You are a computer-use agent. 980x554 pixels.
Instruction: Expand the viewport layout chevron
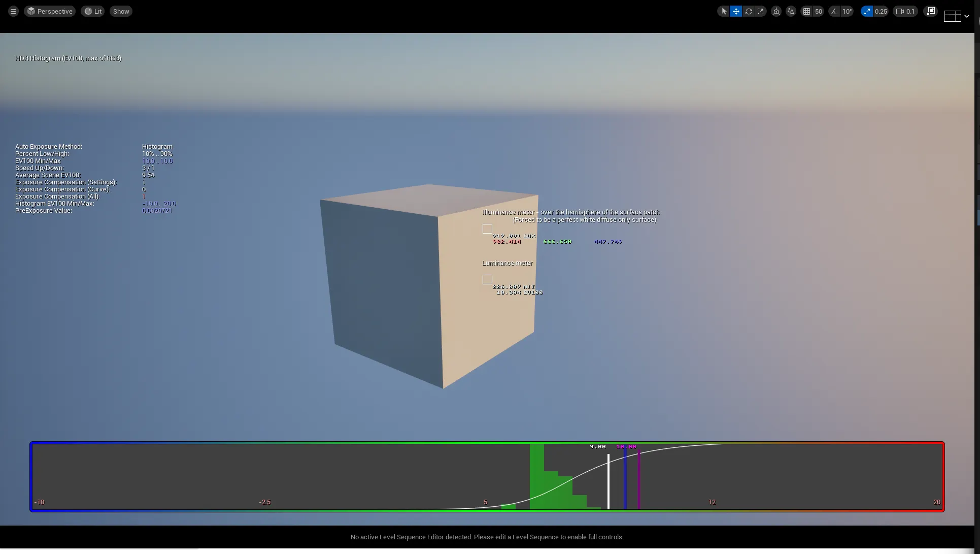[967, 16]
